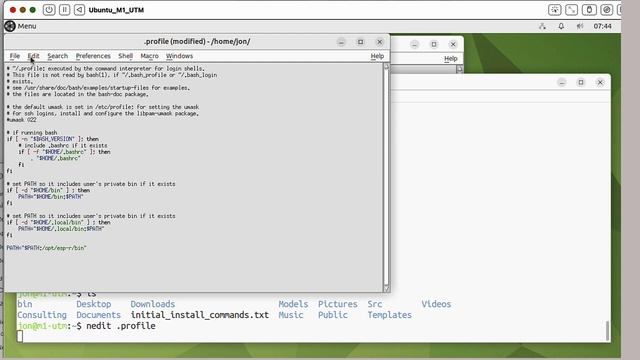Click the background NEdit window scroll arrow
Viewport: 640px width, 360px height.
(460, 69)
